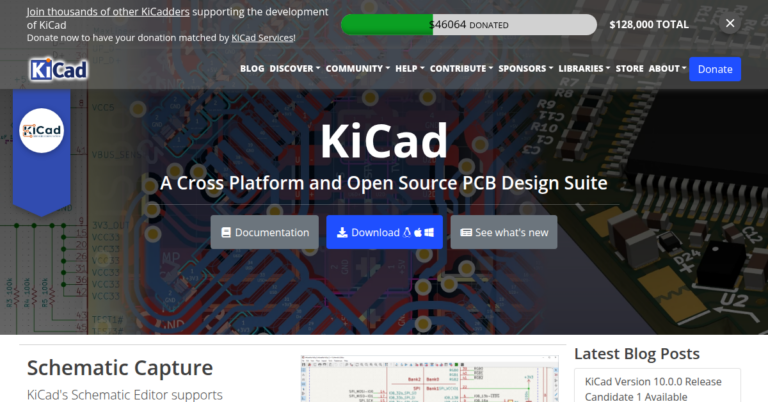
Task: Expand the Discover dropdown menu
Action: coord(294,69)
